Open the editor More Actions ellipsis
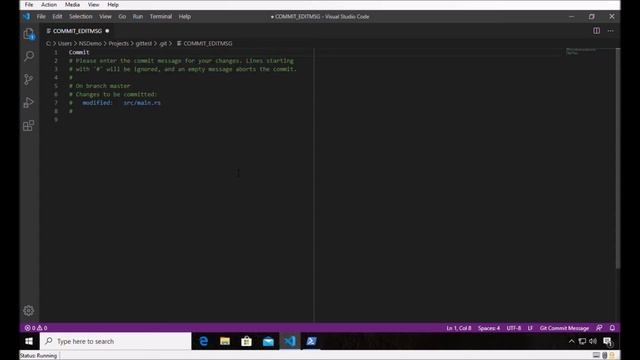The height and width of the screenshot is (360, 640). (x=611, y=31)
